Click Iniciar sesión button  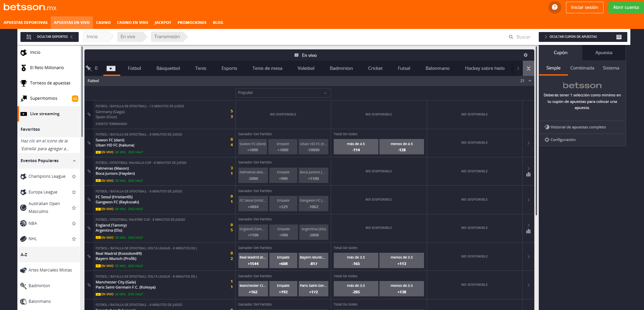coord(584,7)
